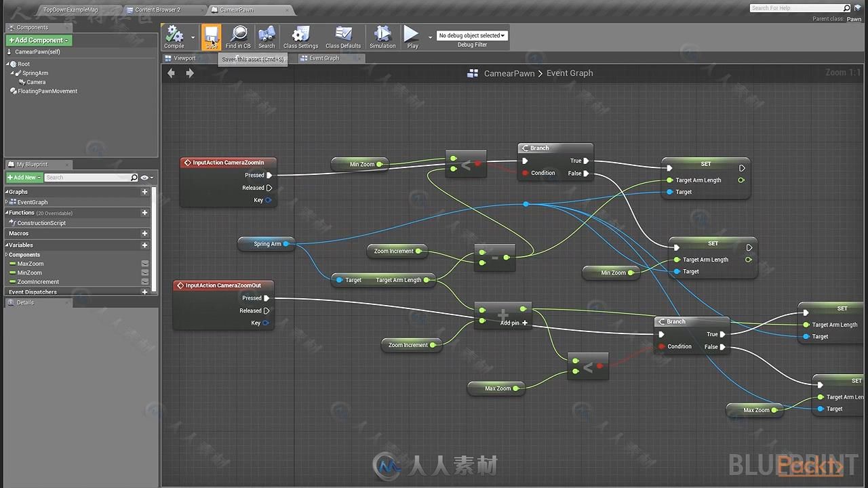Viewport: 868px width, 488px height.
Task: Open Class Settings
Action: (x=300, y=37)
